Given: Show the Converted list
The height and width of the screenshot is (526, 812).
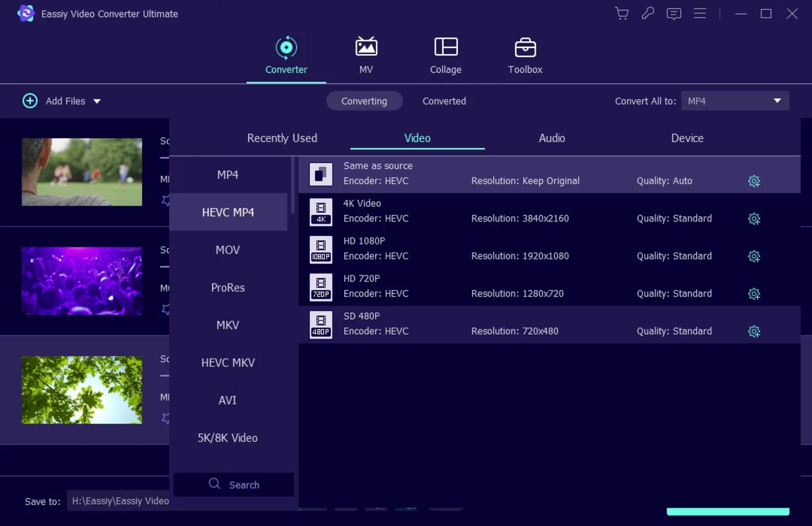Looking at the screenshot, I should coord(444,101).
